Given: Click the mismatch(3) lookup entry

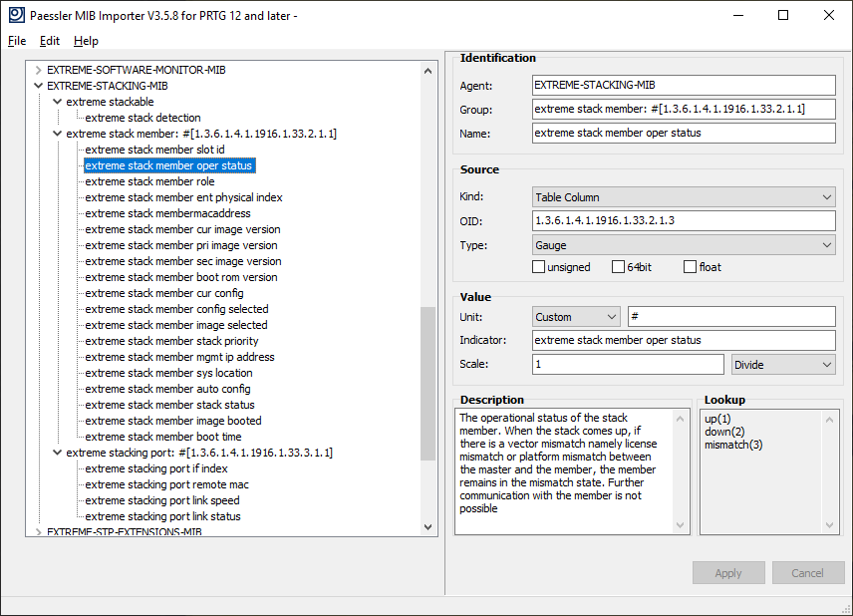Looking at the screenshot, I should click(x=733, y=445).
